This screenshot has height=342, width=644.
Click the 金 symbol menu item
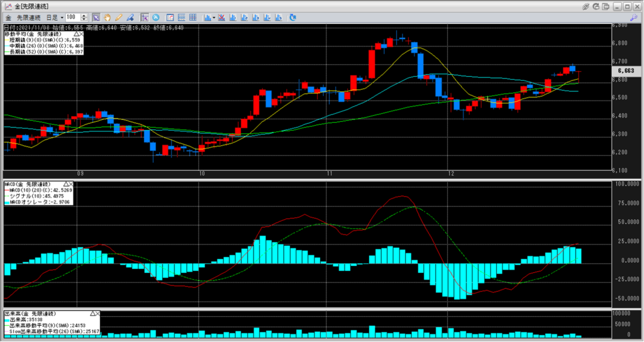click(x=8, y=17)
